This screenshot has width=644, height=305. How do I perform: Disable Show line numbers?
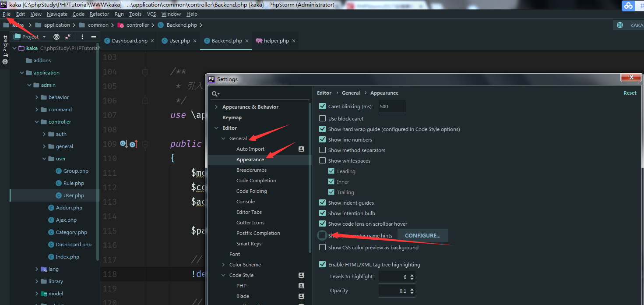pyautogui.click(x=323, y=139)
